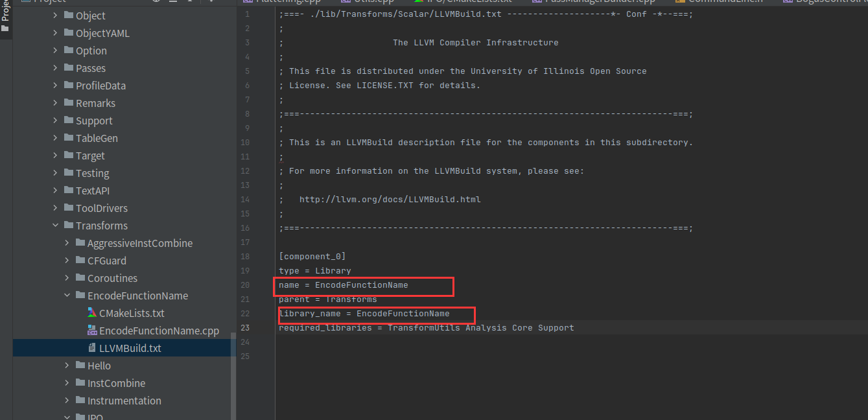Image resolution: width=868 pixels, height=420 pixels.
Task: Click gutter line number 18
Action: tap(245, 257)
